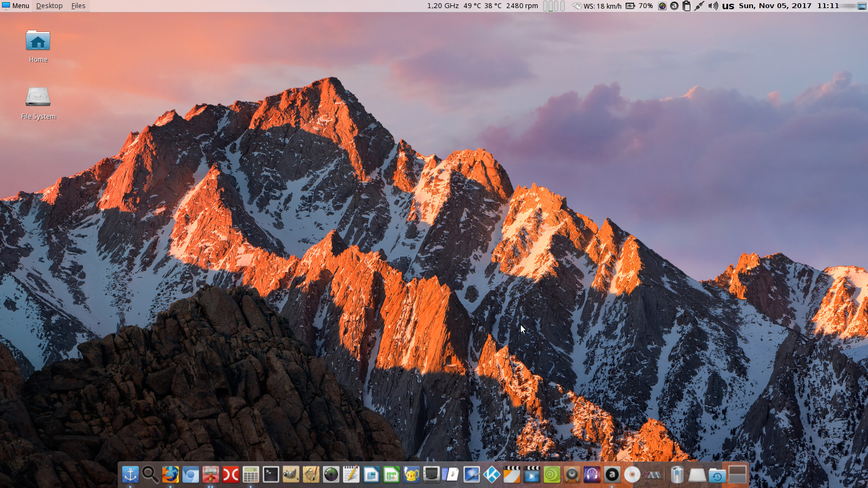Launch the magnifier search icon in dock
Screen dimensions: 868x488
point(150,475)
